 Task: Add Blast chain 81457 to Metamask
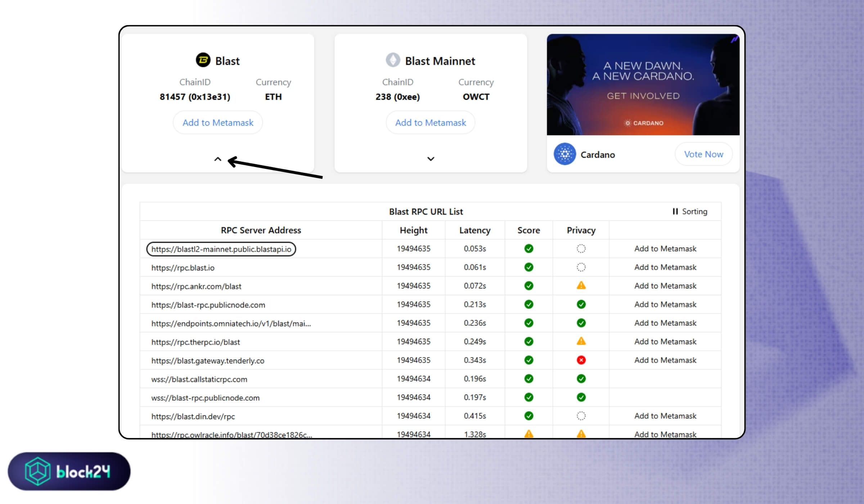click(x=218, y=122)
